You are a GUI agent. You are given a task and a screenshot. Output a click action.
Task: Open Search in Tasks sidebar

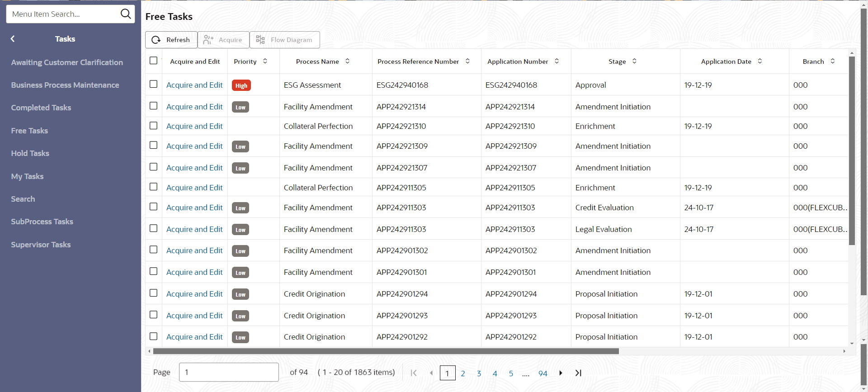[23, 199]
